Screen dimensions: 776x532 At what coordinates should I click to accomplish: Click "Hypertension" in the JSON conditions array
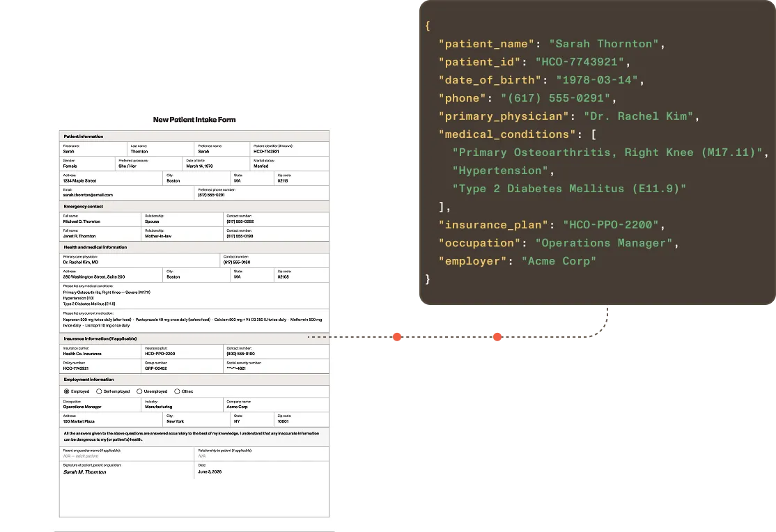(500, 171)
